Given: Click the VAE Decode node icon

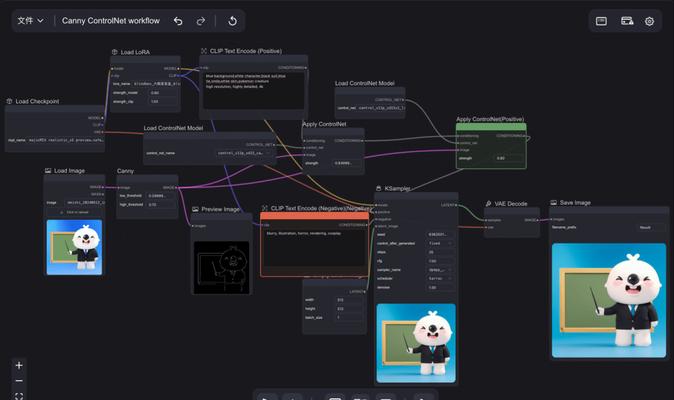Looking at the screenshot, I should coord(489,204).
